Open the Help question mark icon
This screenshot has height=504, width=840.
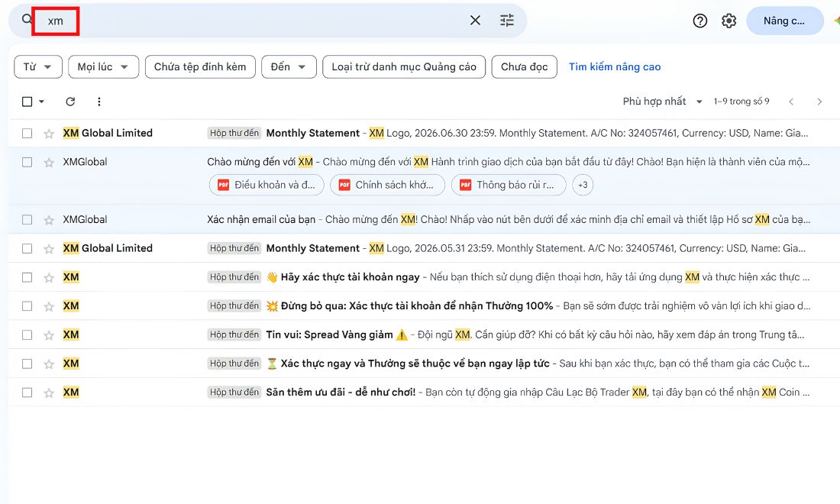[x=699, y=21]
